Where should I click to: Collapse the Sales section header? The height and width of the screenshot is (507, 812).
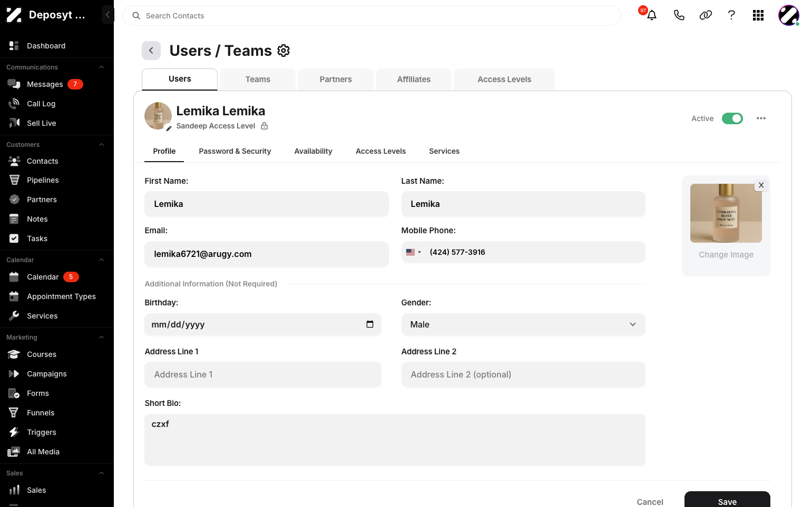coord(102,473)
